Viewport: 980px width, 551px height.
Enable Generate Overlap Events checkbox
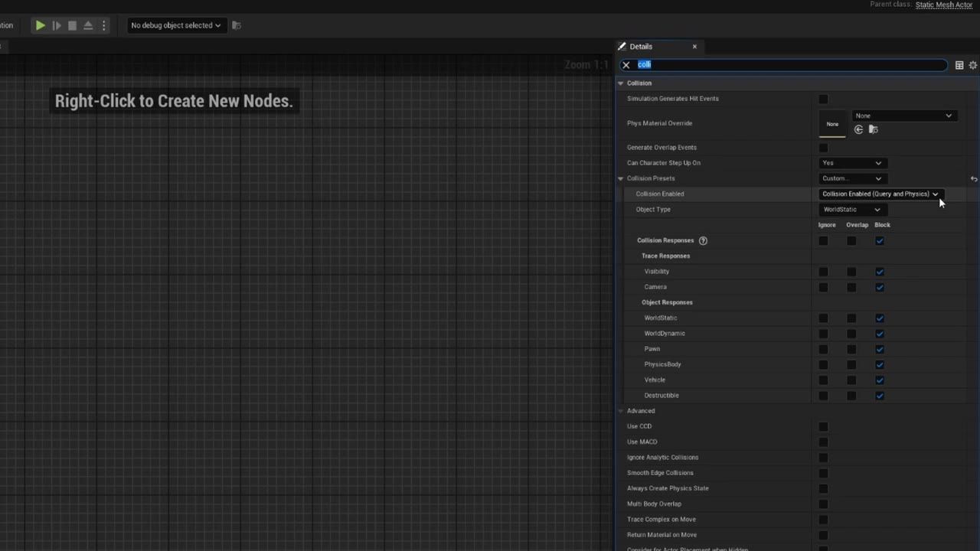point(823,148)
